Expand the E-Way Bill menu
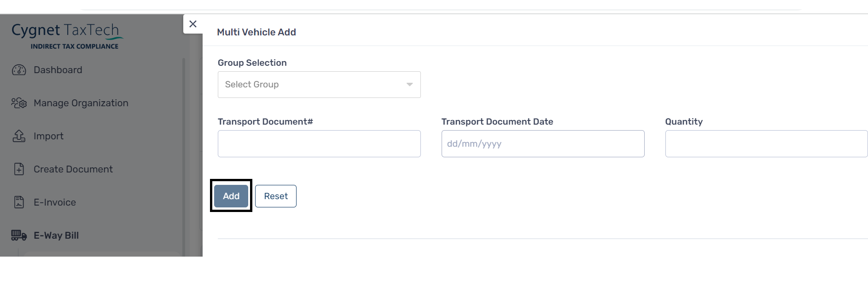 [56, 235]
